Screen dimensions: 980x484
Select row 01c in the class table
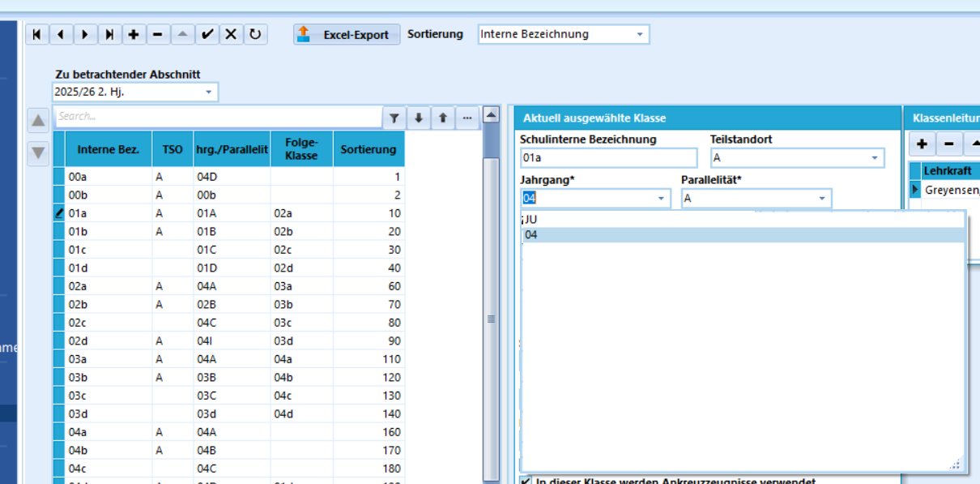229,250
